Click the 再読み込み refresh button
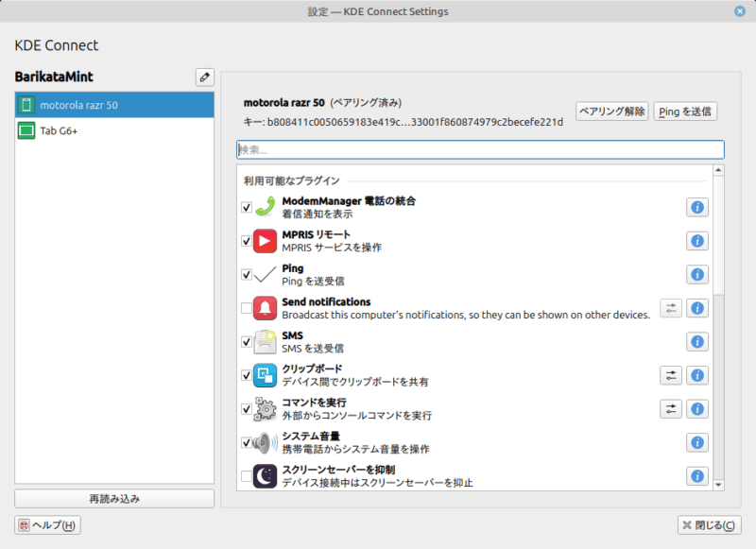756x549 pixels. pyautogui.click(x=114, y=498)
